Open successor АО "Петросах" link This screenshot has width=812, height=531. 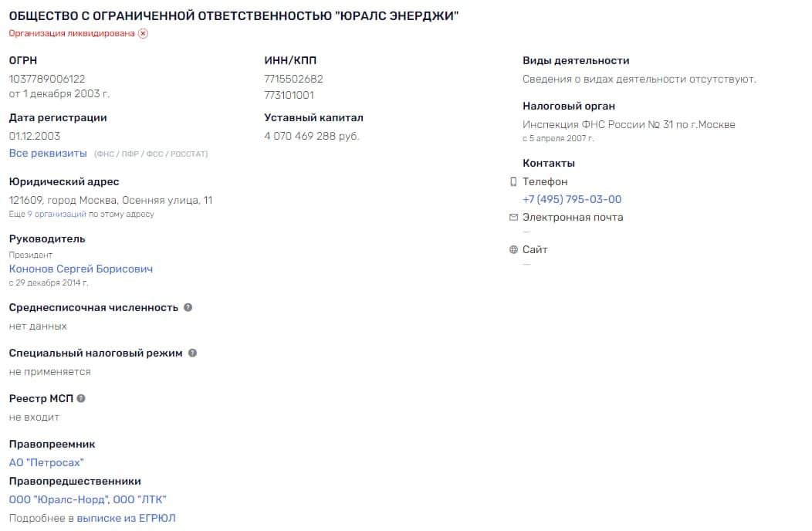coord(46,462)
